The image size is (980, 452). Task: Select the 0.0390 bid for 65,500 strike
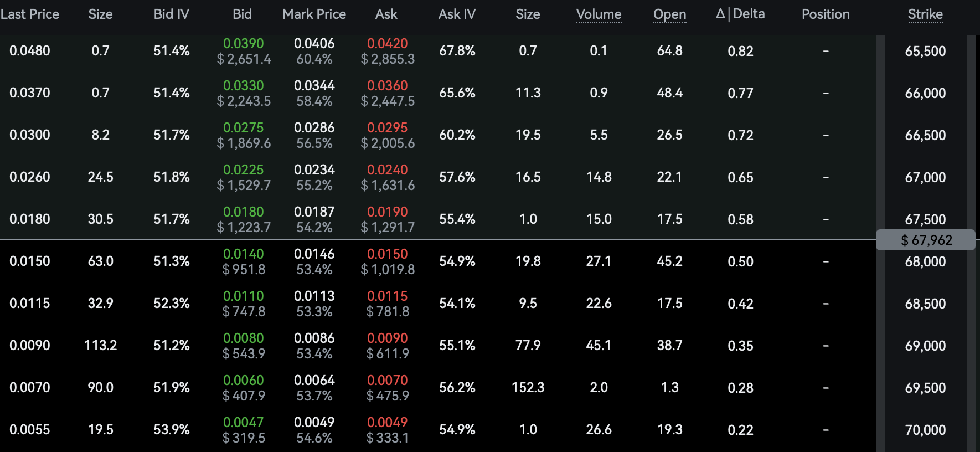pos(243,44)
